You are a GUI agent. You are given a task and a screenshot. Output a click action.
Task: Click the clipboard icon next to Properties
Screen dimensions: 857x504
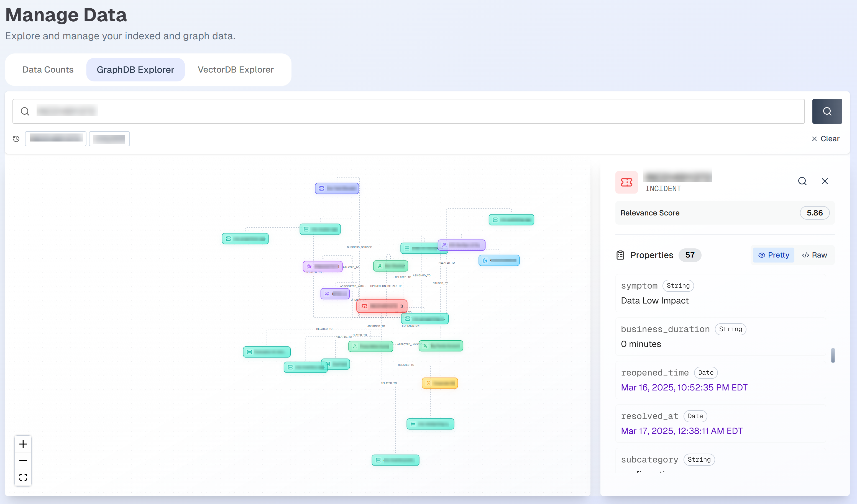click(620, 255)
